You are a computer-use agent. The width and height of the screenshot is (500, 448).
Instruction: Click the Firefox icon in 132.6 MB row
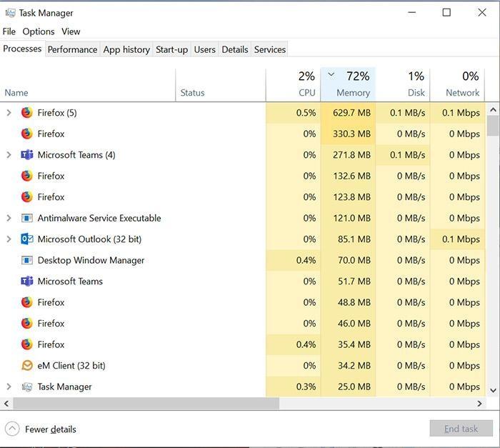[27, 176]
